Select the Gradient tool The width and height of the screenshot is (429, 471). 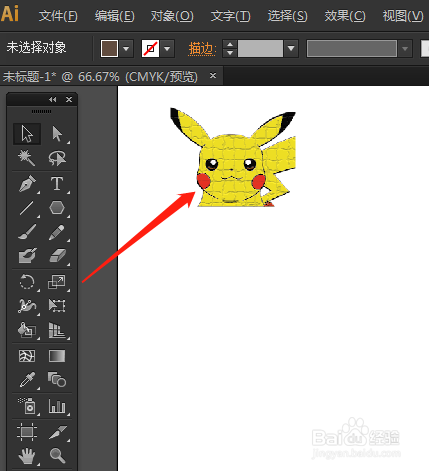pyautogui.click(x=57, y=356)
